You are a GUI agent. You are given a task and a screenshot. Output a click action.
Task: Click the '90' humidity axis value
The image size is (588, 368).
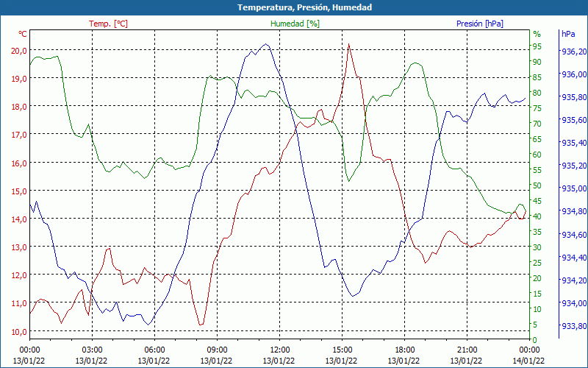pos(537,62)
